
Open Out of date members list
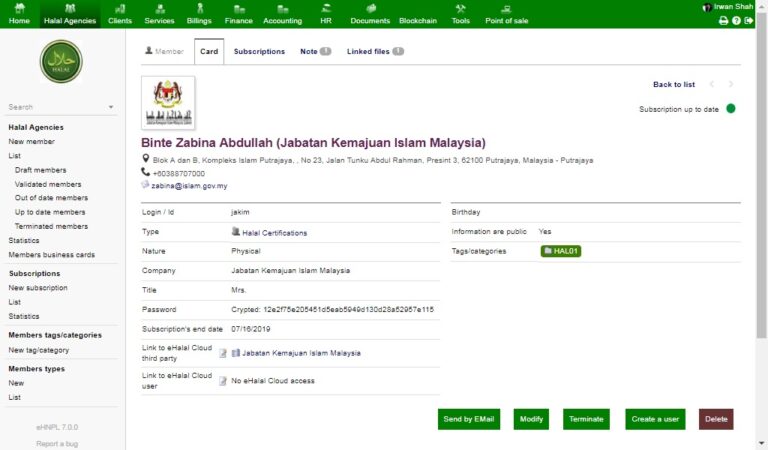[51, 198]
